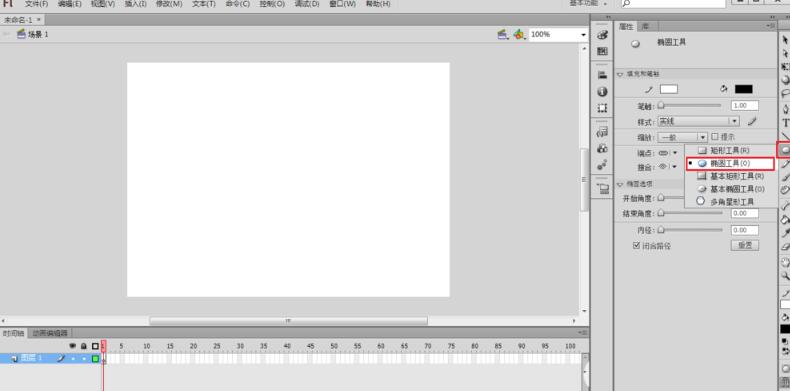Click the Edit Symbols icon near zoom

click(x=518, y=35)
